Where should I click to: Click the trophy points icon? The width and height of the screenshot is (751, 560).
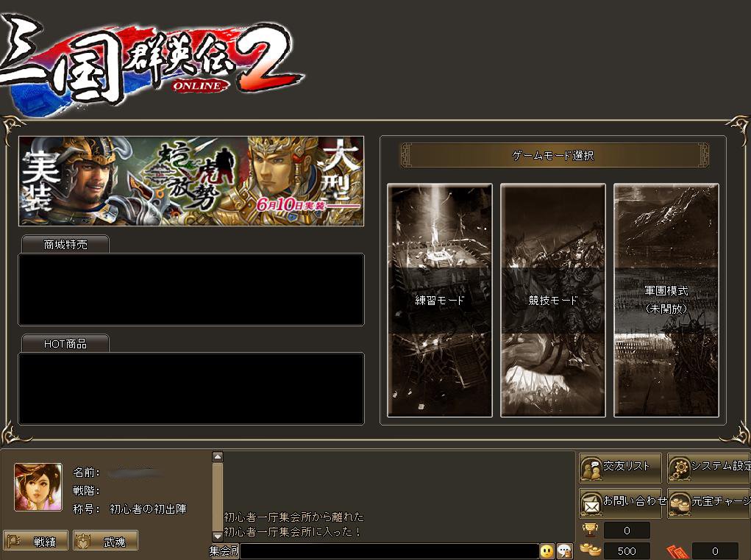(590, 530)
